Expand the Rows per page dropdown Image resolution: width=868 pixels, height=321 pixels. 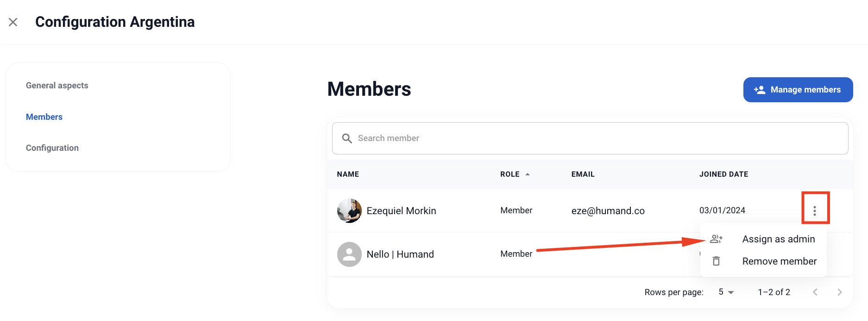click(x=726, y=292)
